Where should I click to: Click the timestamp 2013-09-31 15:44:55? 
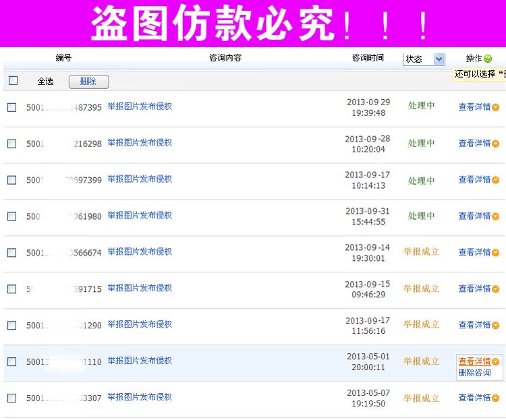click(368, 216)
